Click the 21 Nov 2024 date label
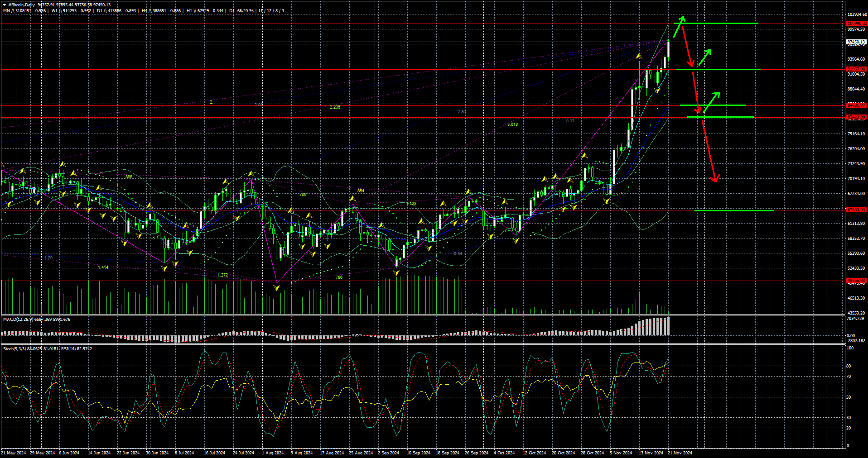This screenshot has height=458, width=868. (680, 453)
